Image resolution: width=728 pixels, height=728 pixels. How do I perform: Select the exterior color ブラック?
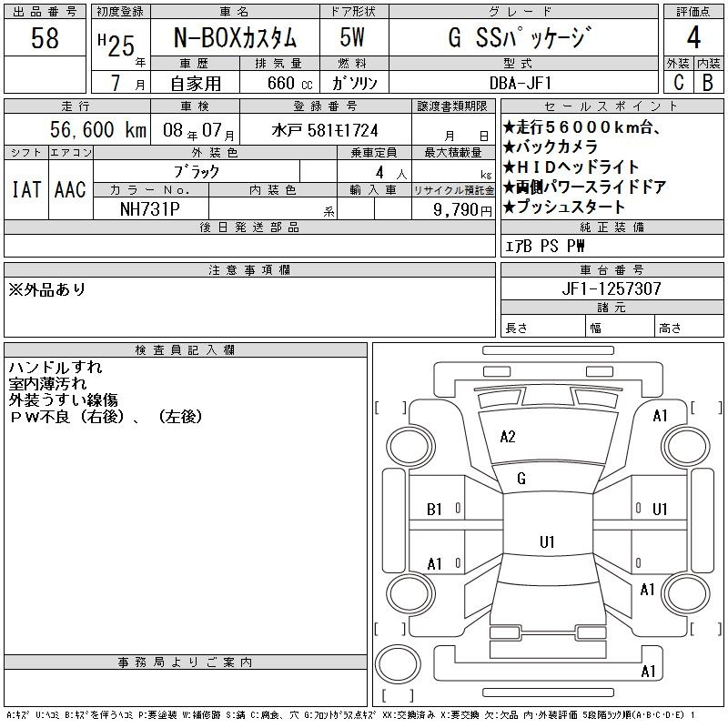[x=197, y=172]
